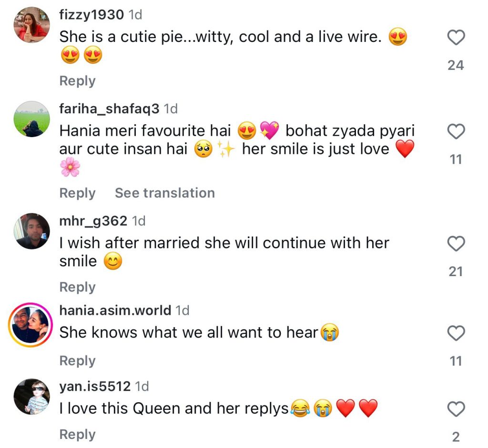Reply to yan.is5512's comment

[77, 434]
